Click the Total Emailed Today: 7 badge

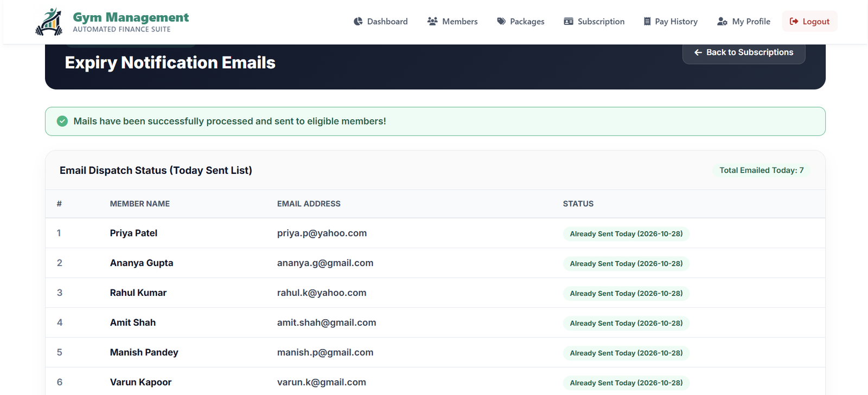click(762, 170)
